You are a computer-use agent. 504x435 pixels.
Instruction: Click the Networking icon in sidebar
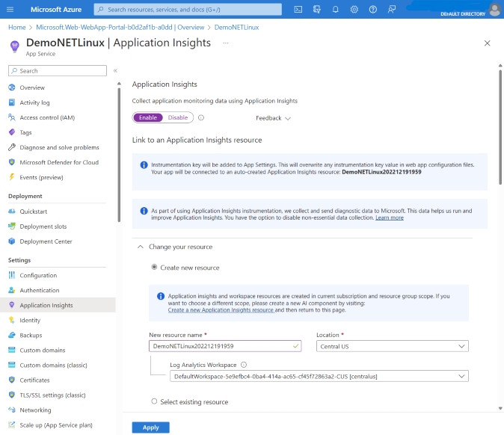pos(12,410)
